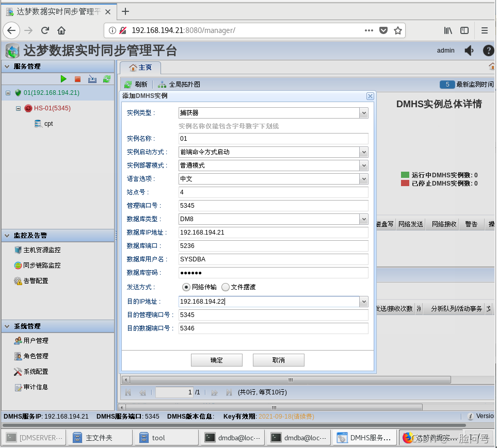Screen dimensions: 497x448
Task: Bookmark this page with star icon
Action: point(398,30)
